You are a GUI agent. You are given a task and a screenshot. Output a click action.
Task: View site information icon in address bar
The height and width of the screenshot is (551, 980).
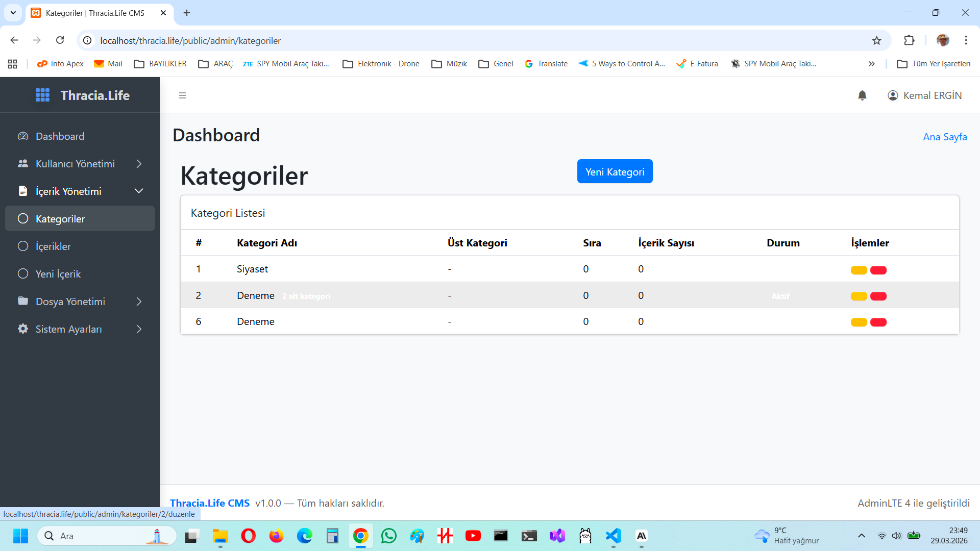(88, 40)
